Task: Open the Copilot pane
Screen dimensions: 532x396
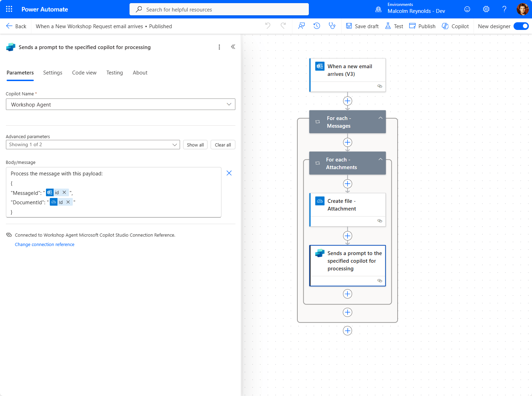Action: 455,26
